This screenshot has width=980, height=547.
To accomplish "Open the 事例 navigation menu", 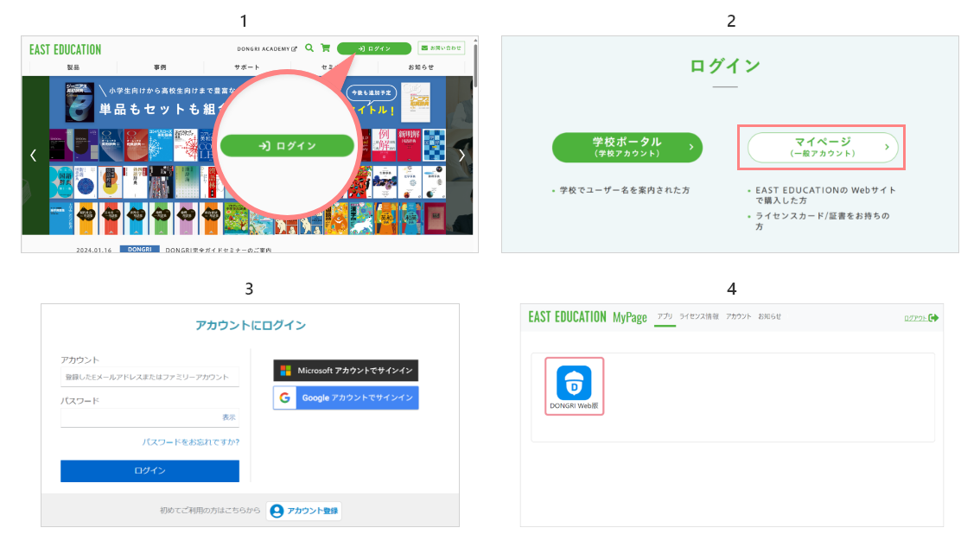I will (x=160, y=67).
